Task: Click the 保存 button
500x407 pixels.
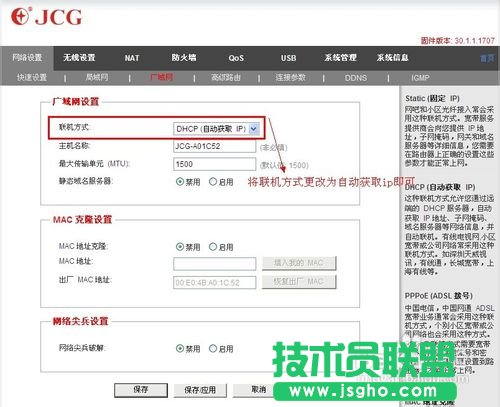Action: click(141, 390)
